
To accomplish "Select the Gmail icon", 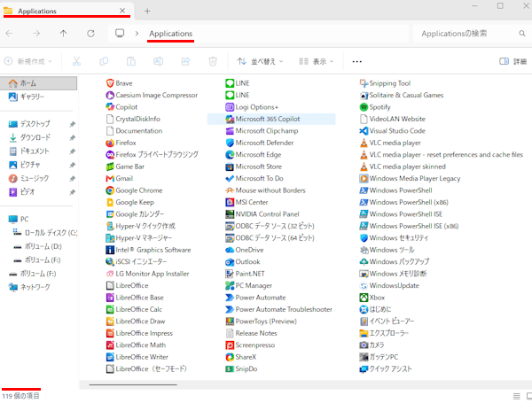I will [x=110, y=179].
